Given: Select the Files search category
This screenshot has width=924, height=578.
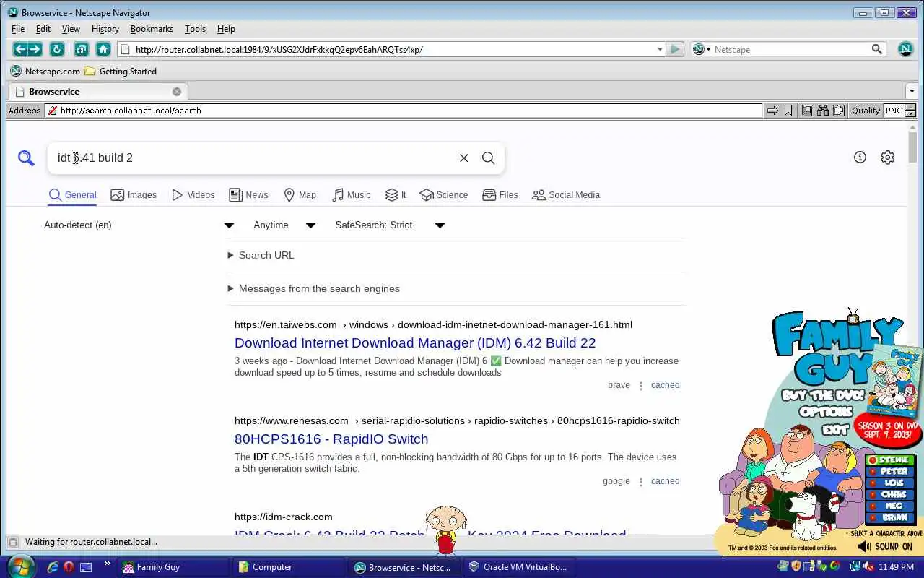Looking at the screenshot, I should 500,195.
